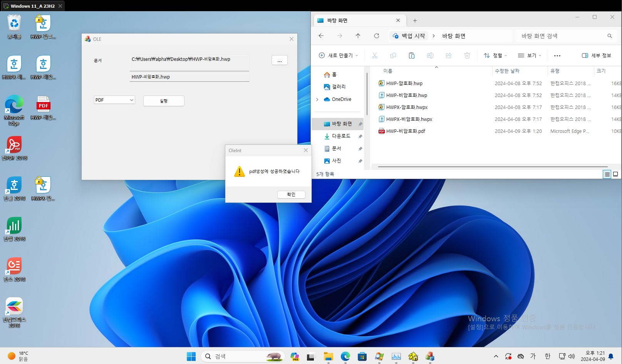Click the volume icon in system tray
This screenshot has width=622, height=364.
pos(572,356)
